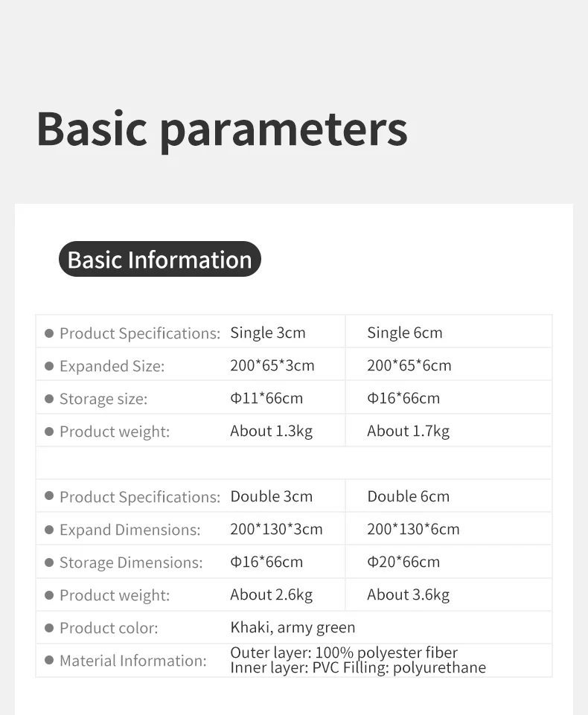The width and height of the screenshot is (588, 715).
Task: Click bullet beside Expand Dimensions label
Action: (49, 530)
